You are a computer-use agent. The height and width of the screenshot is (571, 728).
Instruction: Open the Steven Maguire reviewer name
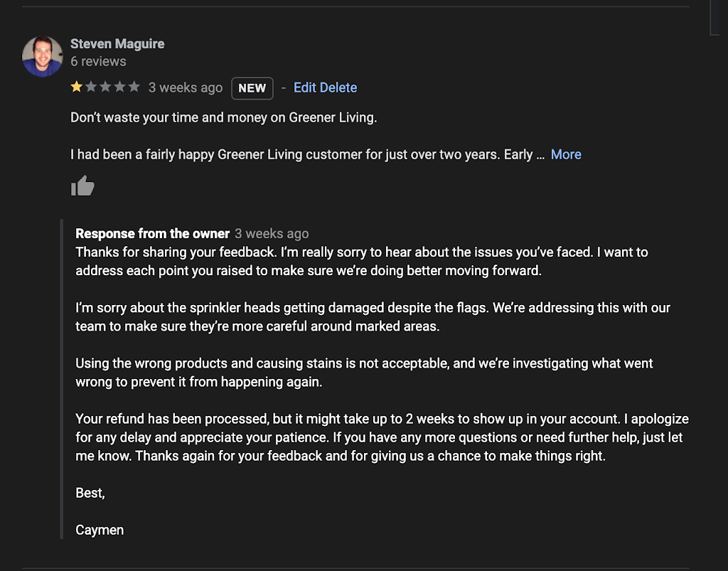[x=117, y=43]
